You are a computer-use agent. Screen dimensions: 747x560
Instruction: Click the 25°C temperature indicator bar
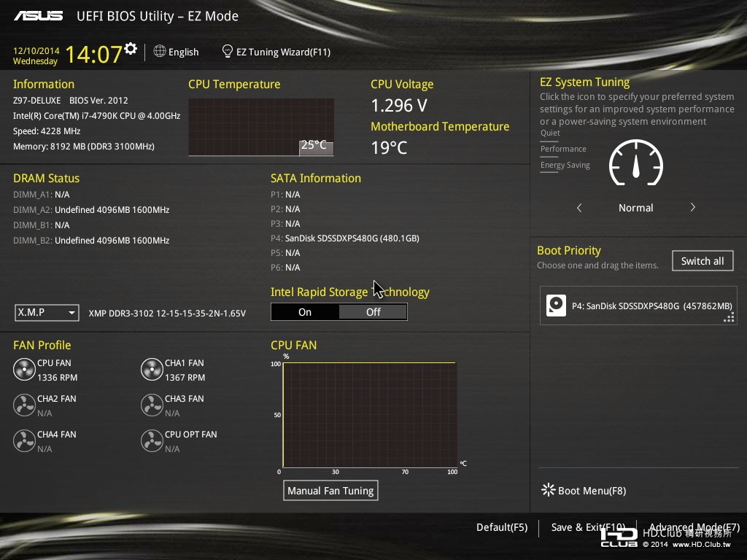[317, 147]
